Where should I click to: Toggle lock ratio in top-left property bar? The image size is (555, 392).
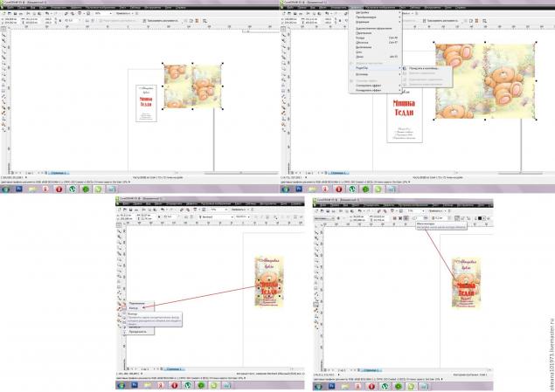(x=59, y=21)
